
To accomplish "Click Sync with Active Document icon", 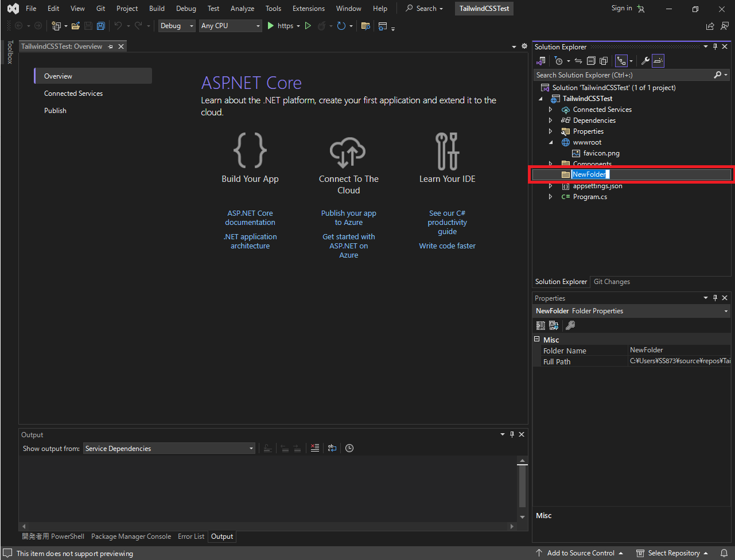I will [578, 61].
